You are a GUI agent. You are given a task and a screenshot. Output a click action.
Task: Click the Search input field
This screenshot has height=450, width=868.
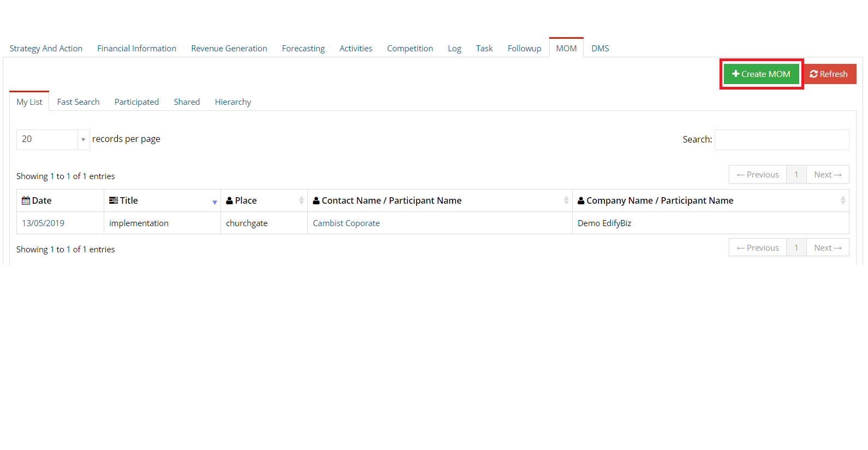tap(781, 140)
